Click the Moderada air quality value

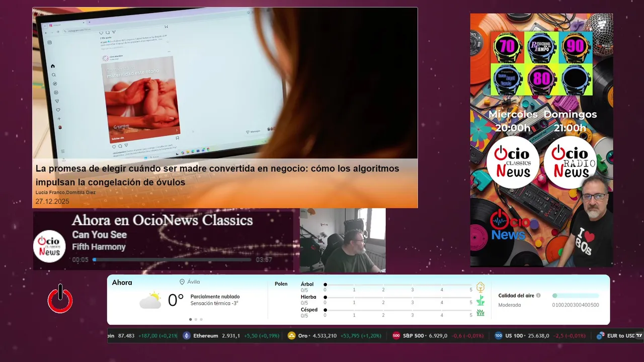[x=510, y=305]
